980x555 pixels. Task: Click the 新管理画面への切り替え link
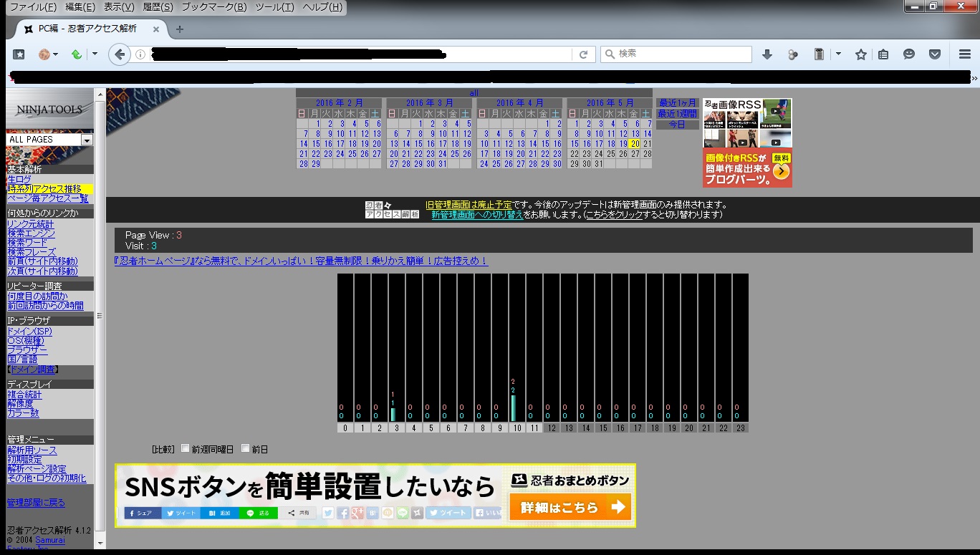(477, 215)
